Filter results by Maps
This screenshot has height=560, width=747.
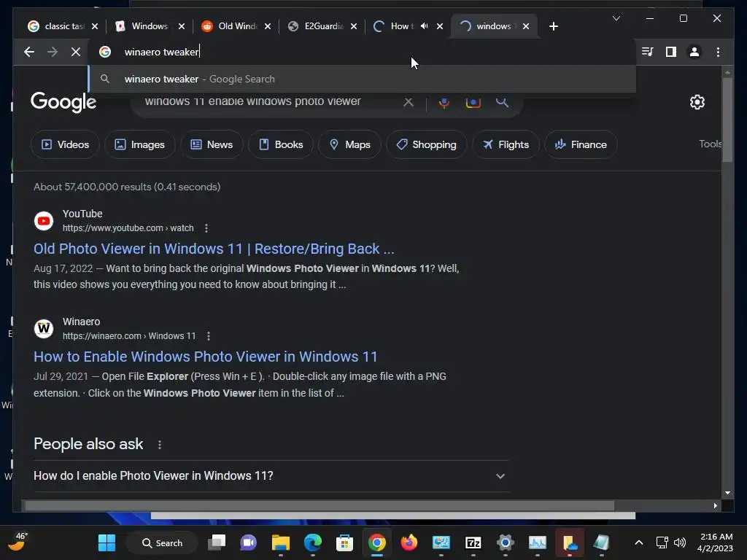tap(349, 144)
